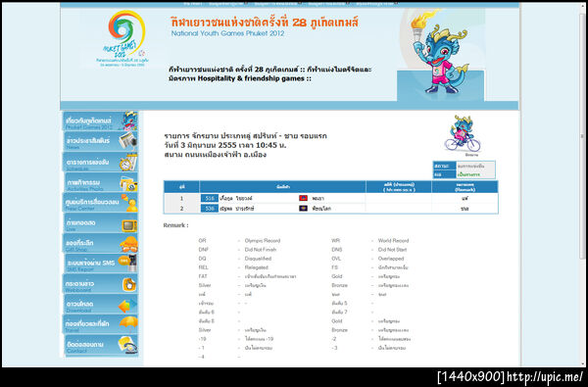Click the date line showing 2555 and 10:45
Viewport: 588px width, 387px height.
click(x=225, y=145)
